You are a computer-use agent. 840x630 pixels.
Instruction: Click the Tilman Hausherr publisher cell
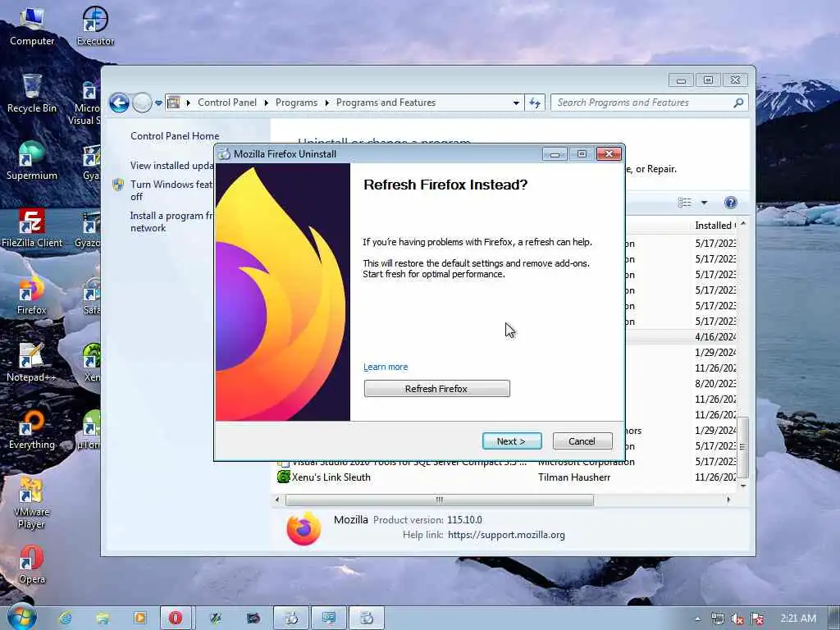coord(574,477)
